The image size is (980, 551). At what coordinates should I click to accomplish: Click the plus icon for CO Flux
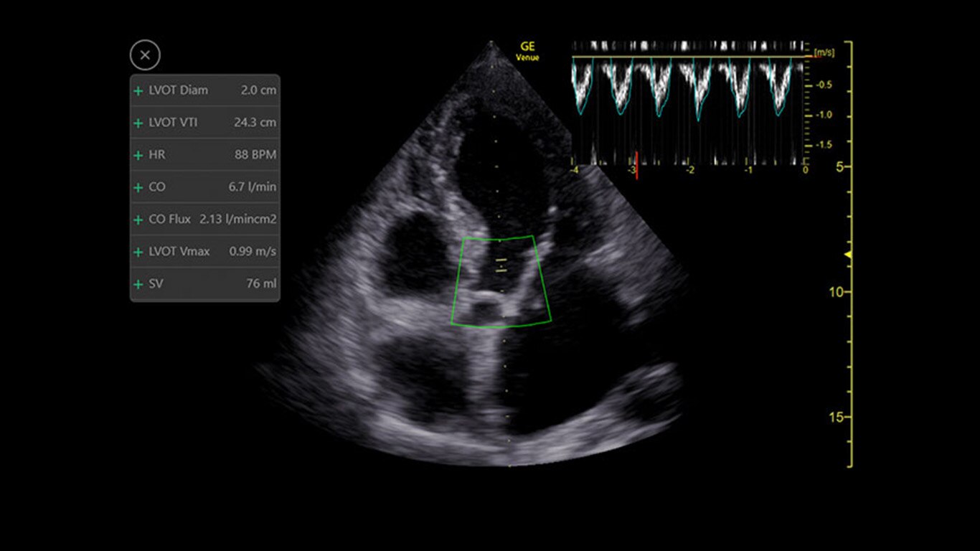pos(137,219)
